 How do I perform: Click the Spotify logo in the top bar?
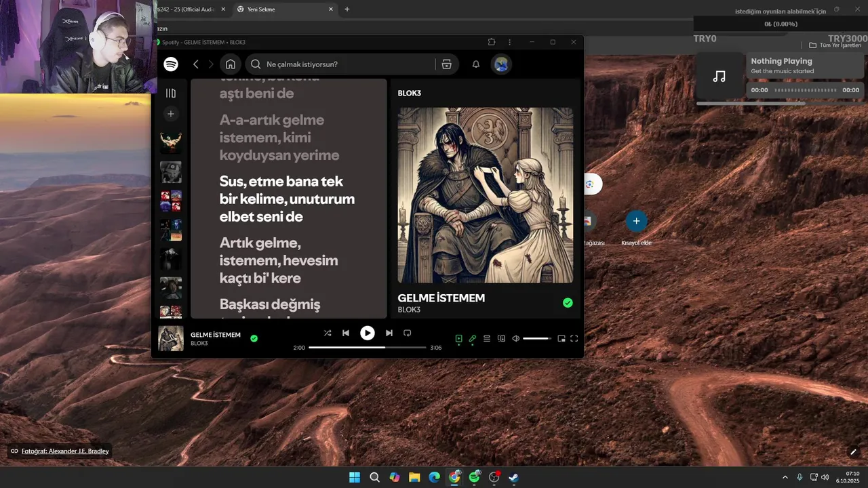point(171,64)
